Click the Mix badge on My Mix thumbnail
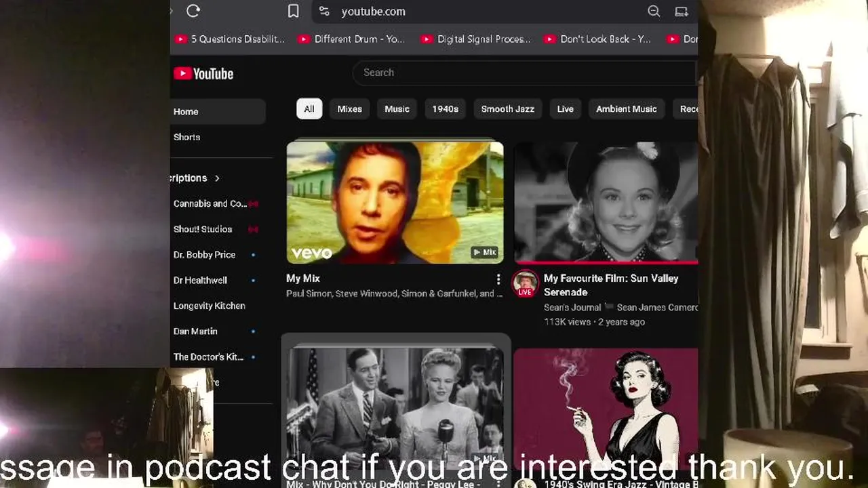This screenshot has width=868, height=488. (485, 252)
